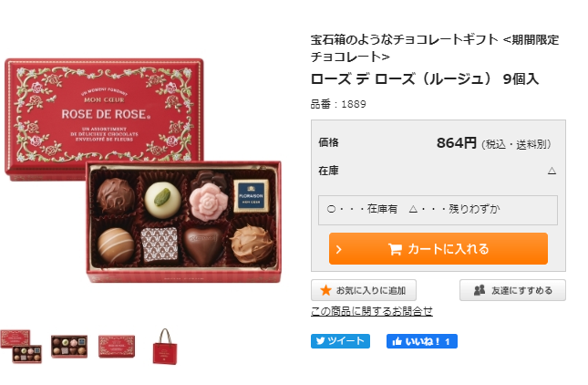Click the Facebook thumbs-up icon

[397, 341]
